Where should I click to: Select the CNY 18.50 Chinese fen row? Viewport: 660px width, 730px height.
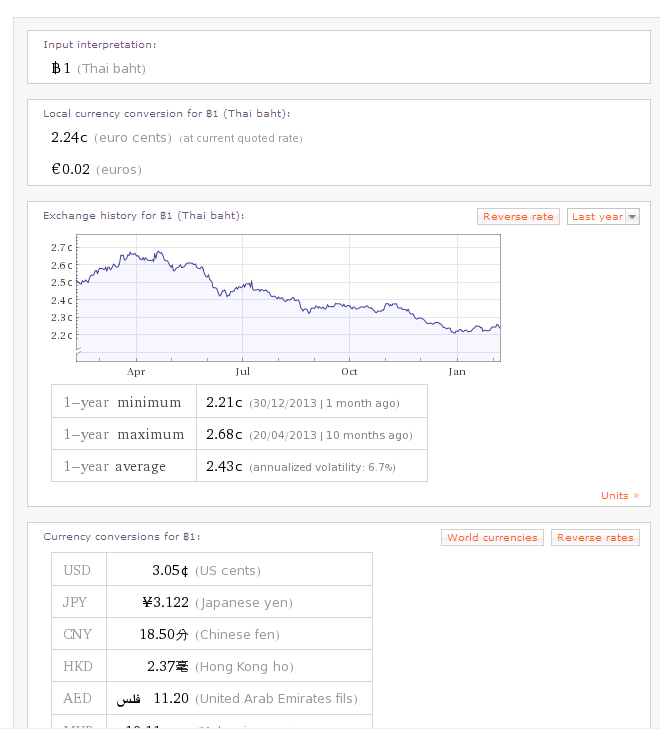tap(211, 635)
